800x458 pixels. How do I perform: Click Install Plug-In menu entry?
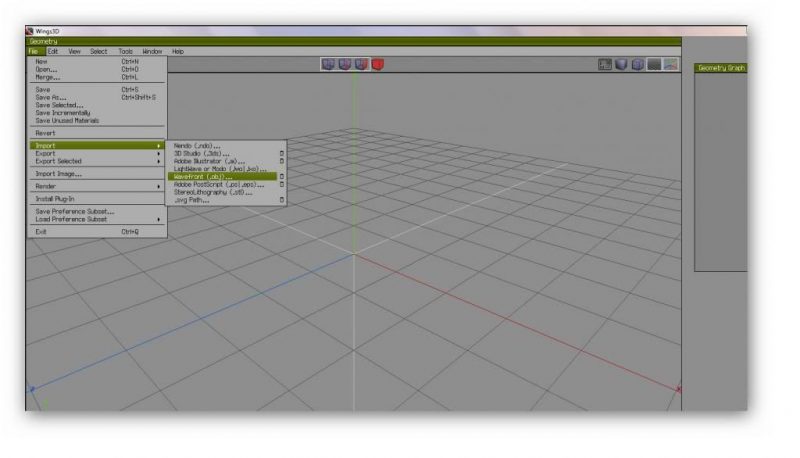(59, 199)
